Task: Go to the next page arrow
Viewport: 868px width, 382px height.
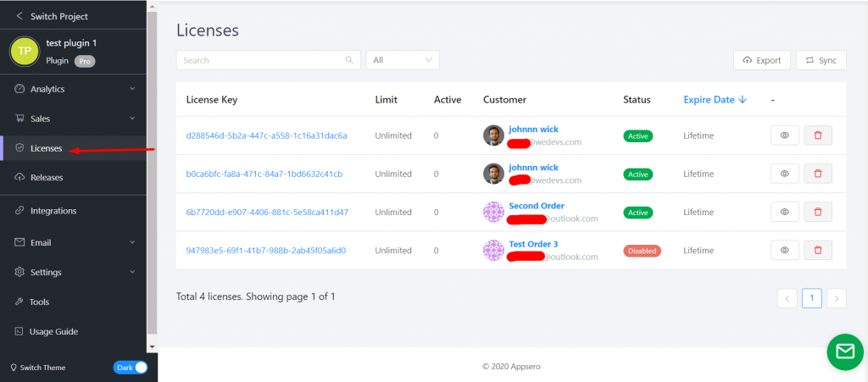Action: 836,298
